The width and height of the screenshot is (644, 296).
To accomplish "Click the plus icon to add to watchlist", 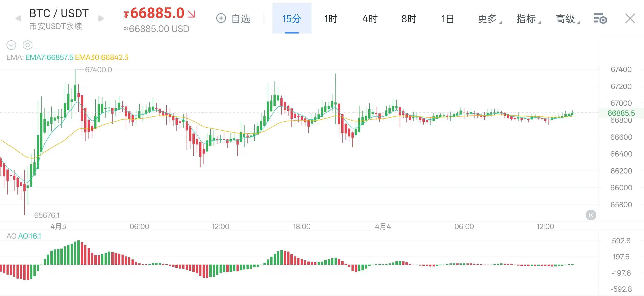I will [221, 18].
